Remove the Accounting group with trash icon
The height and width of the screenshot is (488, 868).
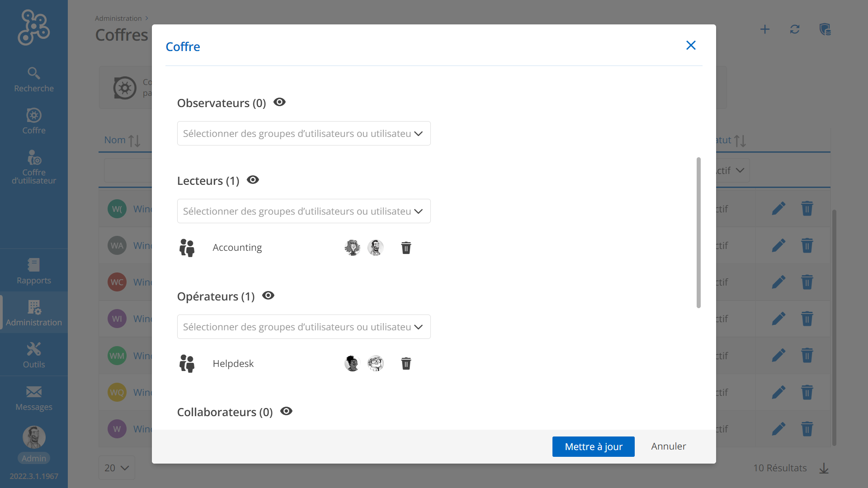(406, 248)
